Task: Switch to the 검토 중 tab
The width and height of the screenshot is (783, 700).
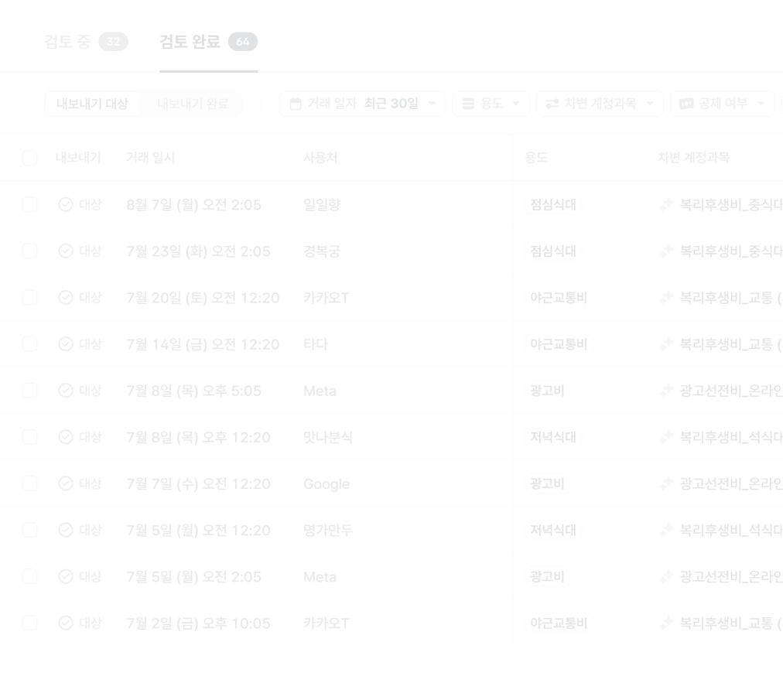Action: (x=85, y=41)
